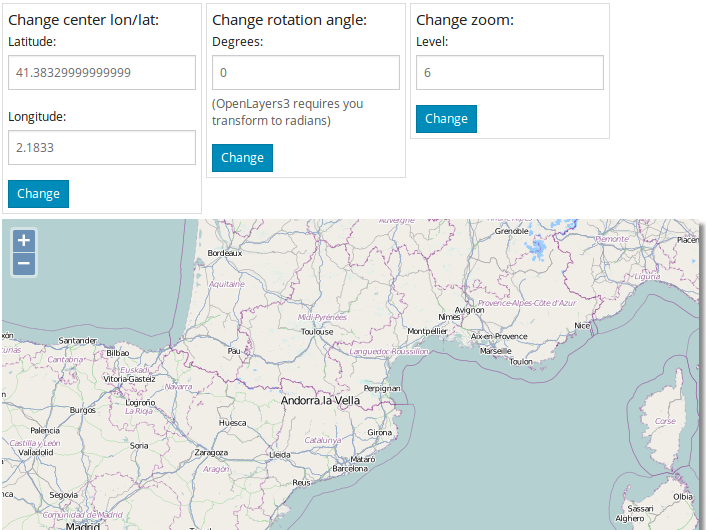Click Zaragoza on the map

(x=210, y=452)
